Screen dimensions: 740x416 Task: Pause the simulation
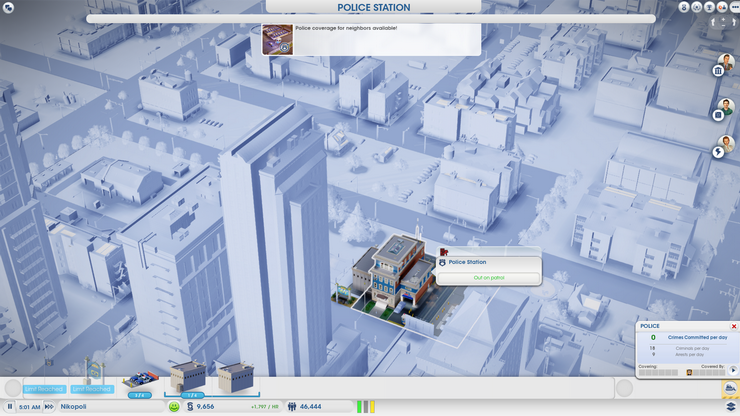click(x=9, y=406)
